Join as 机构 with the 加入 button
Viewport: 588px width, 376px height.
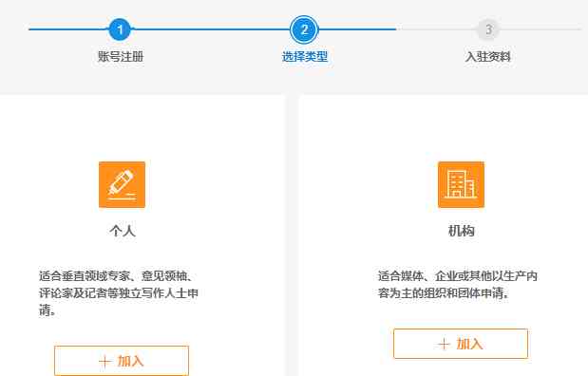(461, 344)
